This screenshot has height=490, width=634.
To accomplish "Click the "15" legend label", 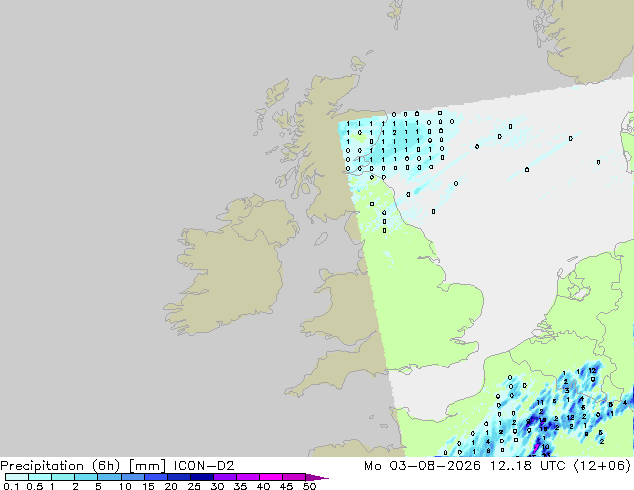I will click(x=148, y=486).
